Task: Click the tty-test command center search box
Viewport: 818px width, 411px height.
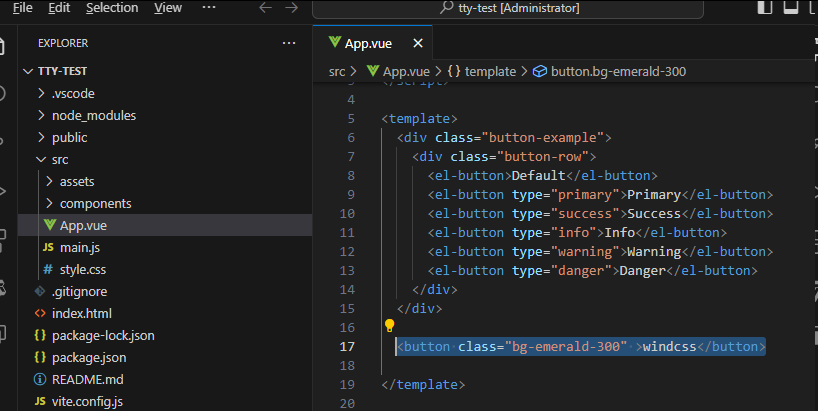Action: [508, 8]
